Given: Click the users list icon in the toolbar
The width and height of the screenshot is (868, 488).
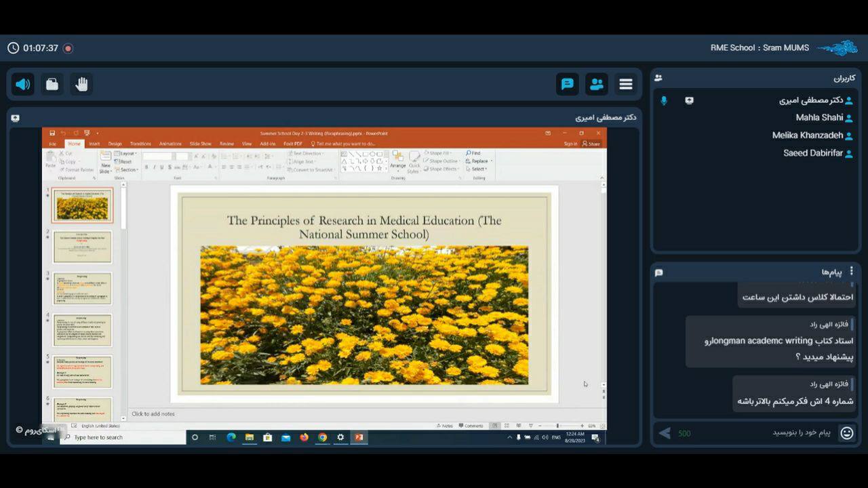Looking at the screenshot, I should (x=597, y=84).
